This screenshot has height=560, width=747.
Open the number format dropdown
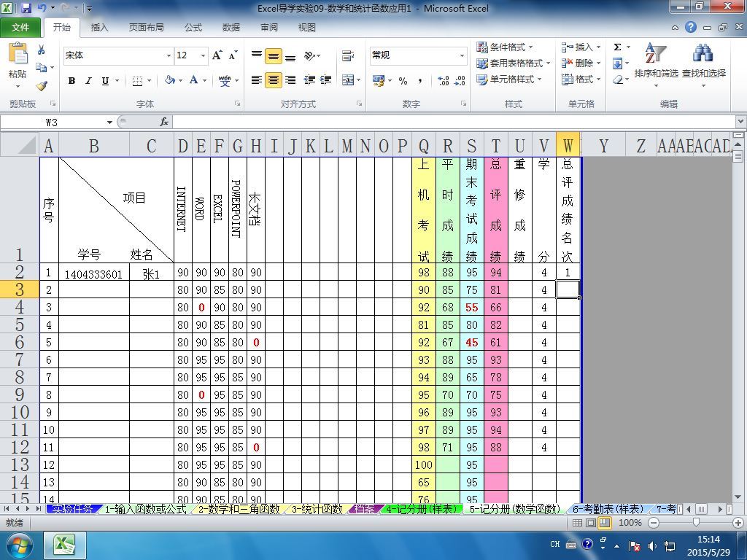tap(462, 55)
